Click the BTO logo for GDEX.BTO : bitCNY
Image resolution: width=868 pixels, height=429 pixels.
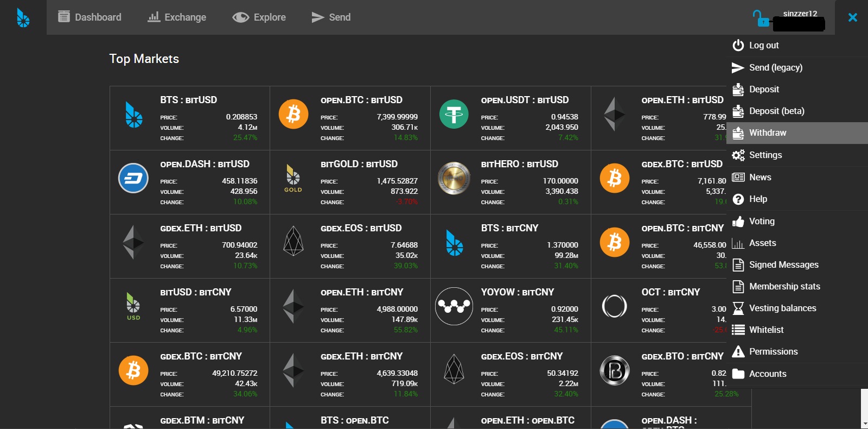[x=615, y=370]
